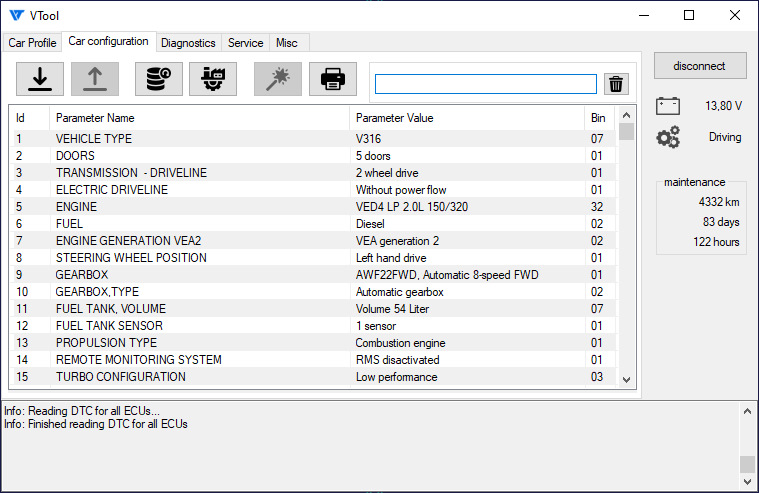Print the configuration with printer icon
This screenshot has height=493, width=759.
pyautogui.click(x=332, y=79)
